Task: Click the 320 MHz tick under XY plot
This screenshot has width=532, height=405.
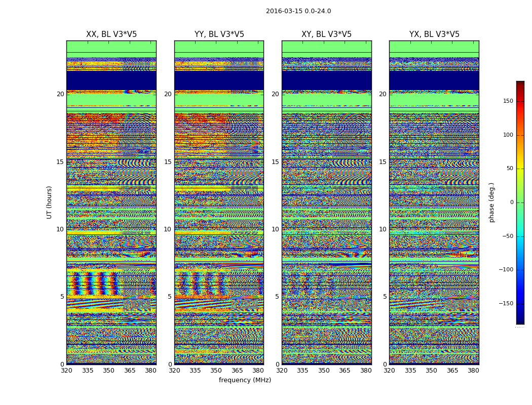Action: 282,371
